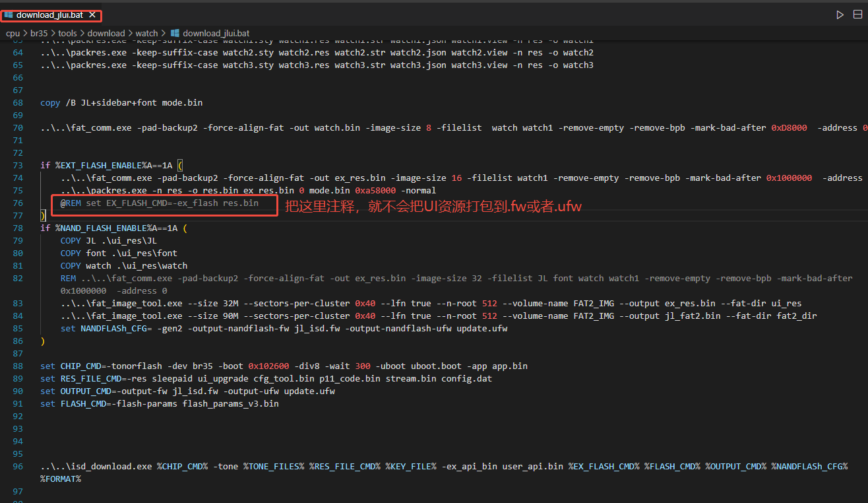Screen dimensions: 868x503
Task: Split the editor with layout icon
Action: [857, 15]
